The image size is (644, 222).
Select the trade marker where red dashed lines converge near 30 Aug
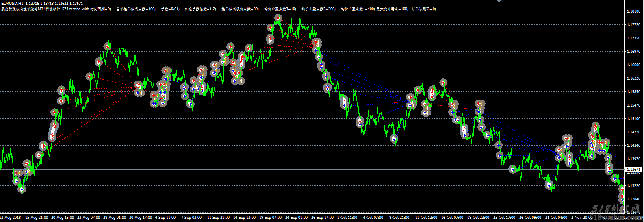click(138, 86)
